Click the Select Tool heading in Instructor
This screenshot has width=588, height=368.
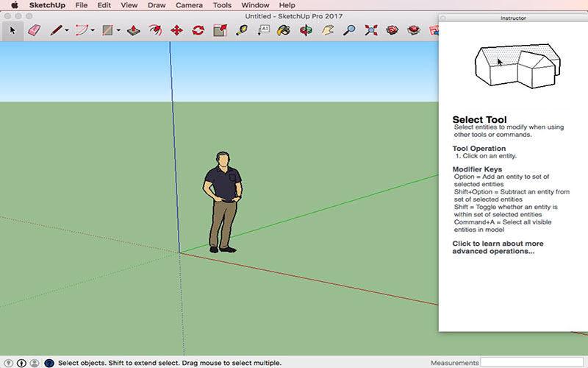point(479,120)
